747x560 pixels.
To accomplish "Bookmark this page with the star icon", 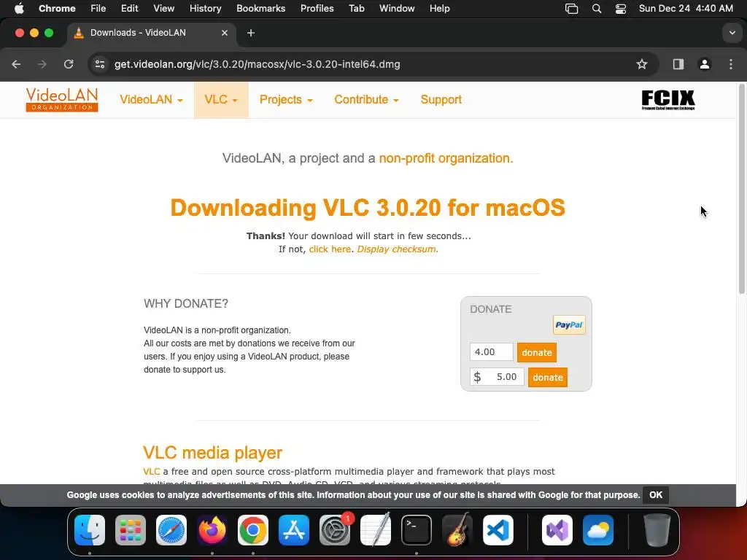I will pos(642,64).
